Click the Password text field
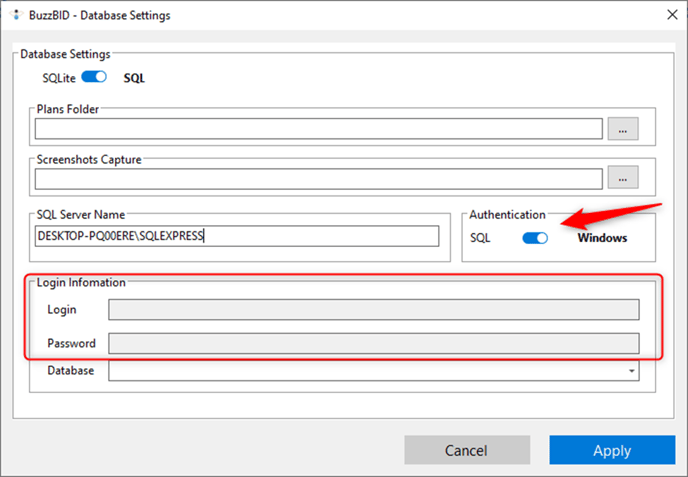This screenshot has width=688, height=477. [x=374, y=343]
